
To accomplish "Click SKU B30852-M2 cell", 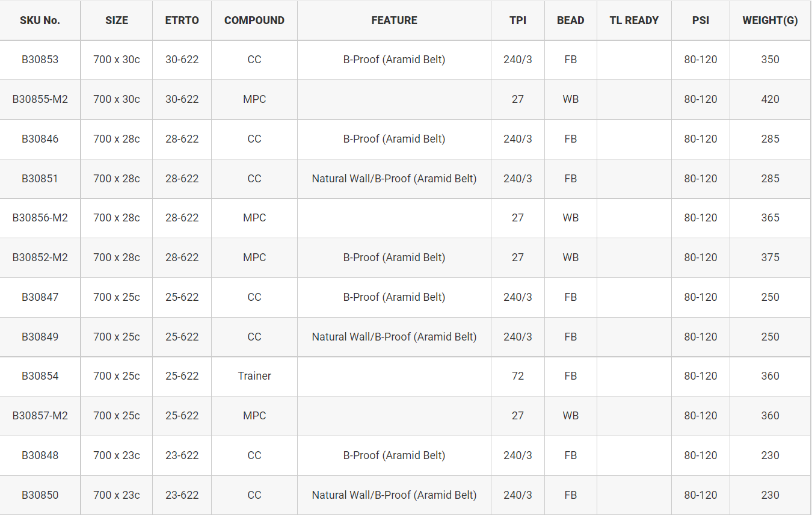I will point(40,257).
